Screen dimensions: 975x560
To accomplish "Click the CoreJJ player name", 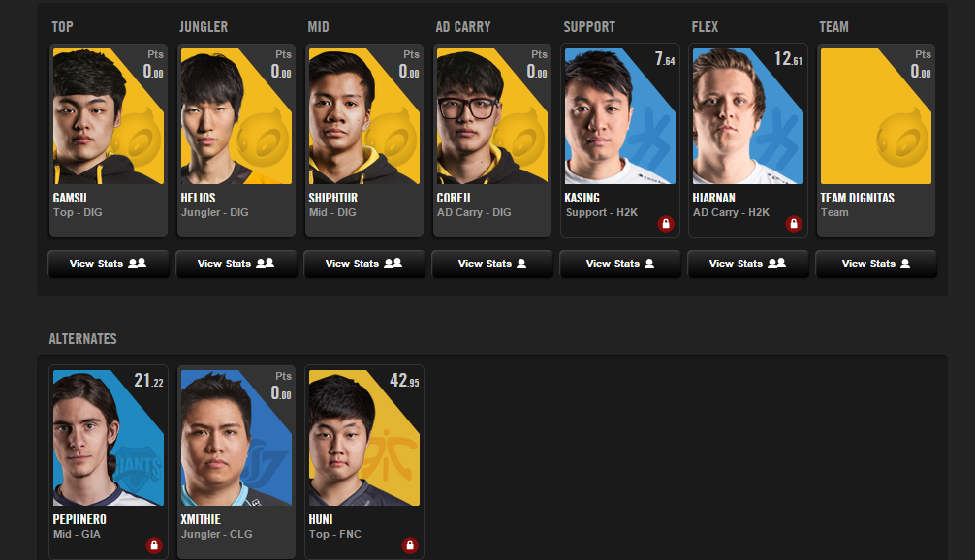I will (x=454, y=198).
